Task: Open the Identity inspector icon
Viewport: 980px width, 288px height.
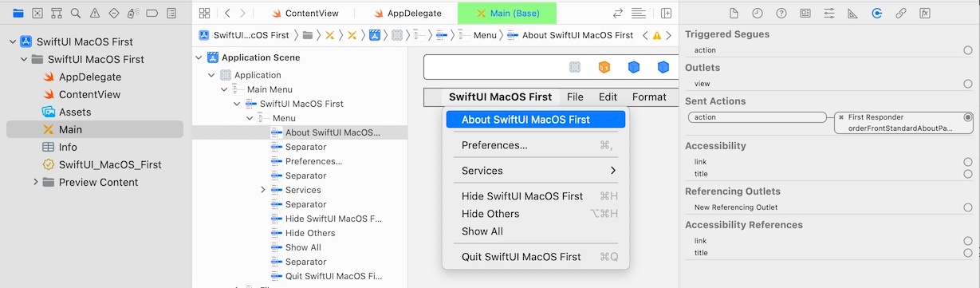Action: (x=805, y=14)
